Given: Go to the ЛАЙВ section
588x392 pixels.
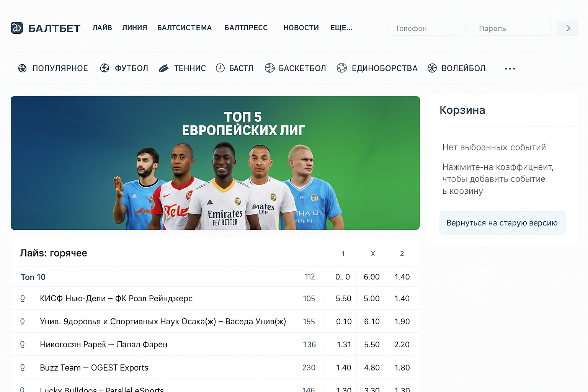Looking at the screenshot, I should pyautogui.click(x=102, y=28).
